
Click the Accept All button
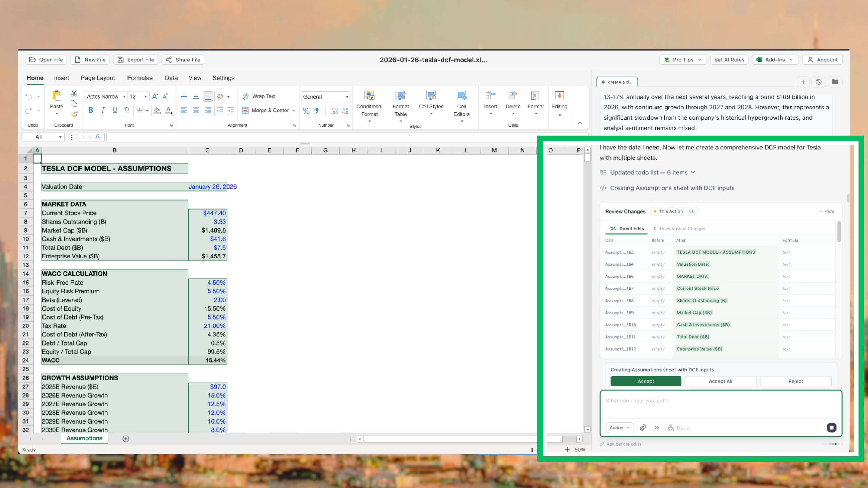click(720, 381)
